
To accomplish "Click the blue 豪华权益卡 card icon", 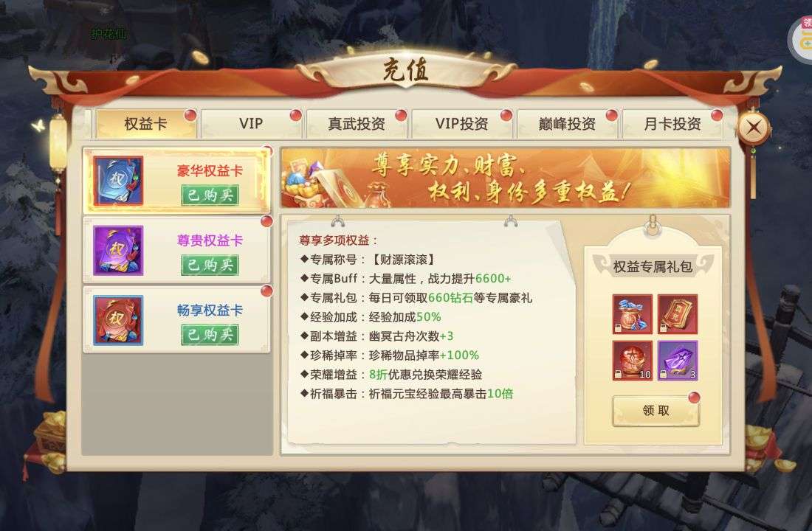I will (x=118, y=181).
